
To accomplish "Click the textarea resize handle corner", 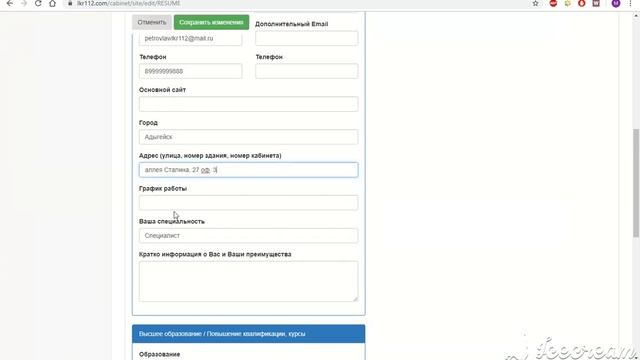I will coord(356,299).
